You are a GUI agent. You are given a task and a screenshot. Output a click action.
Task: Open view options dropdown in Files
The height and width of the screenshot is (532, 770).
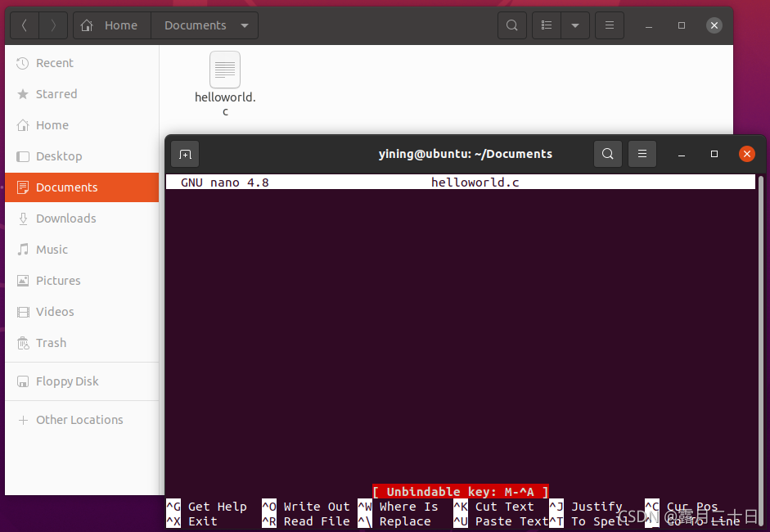click(x=575, y=25)
